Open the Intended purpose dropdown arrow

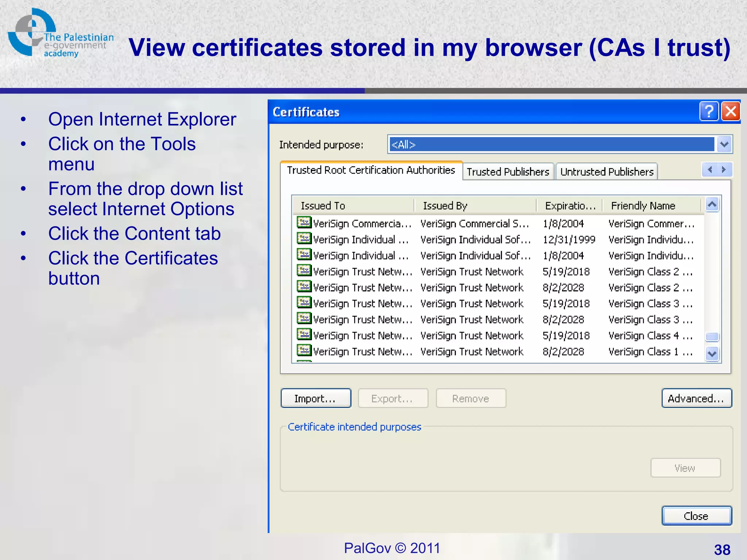(x=724, y=144)
